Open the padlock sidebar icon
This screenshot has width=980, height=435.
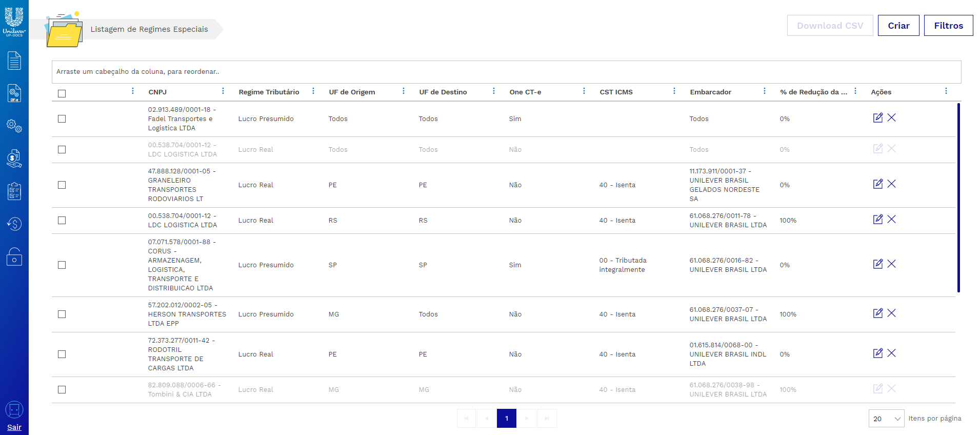[x=14, y=256]
